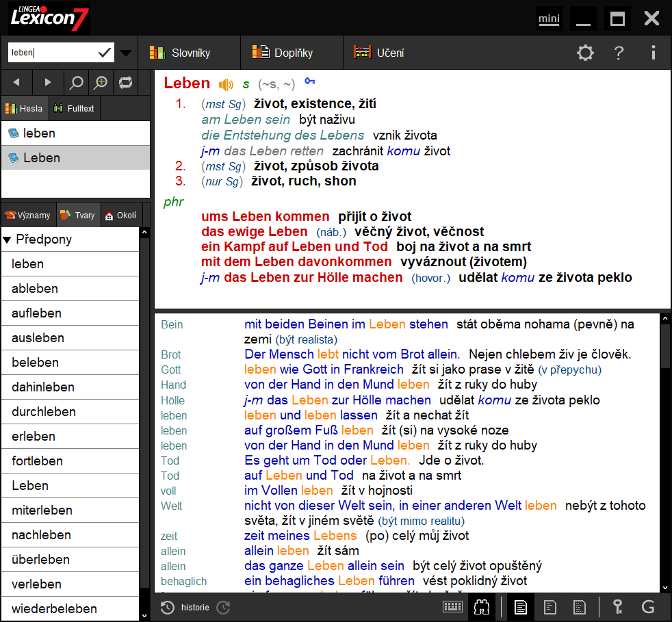672x622 pixels.
Task: Open the on-screen keyboard icon
Action: click(452, 606)
